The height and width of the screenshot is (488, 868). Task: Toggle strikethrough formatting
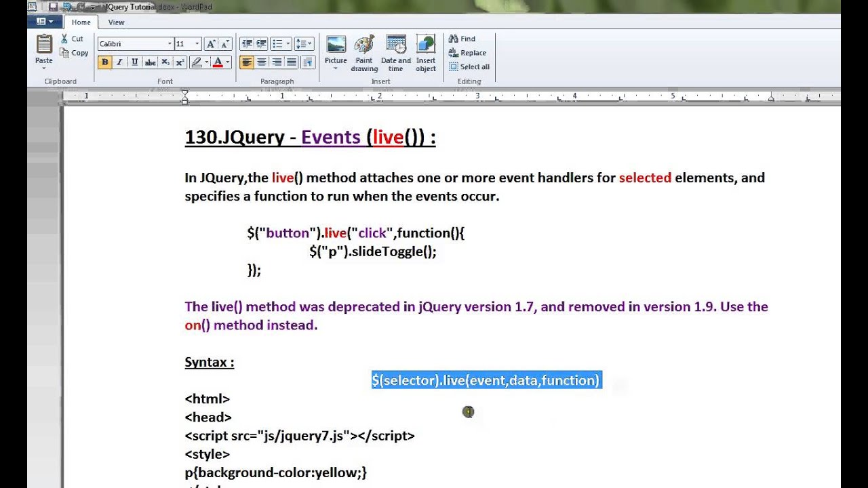coord(150,62)
